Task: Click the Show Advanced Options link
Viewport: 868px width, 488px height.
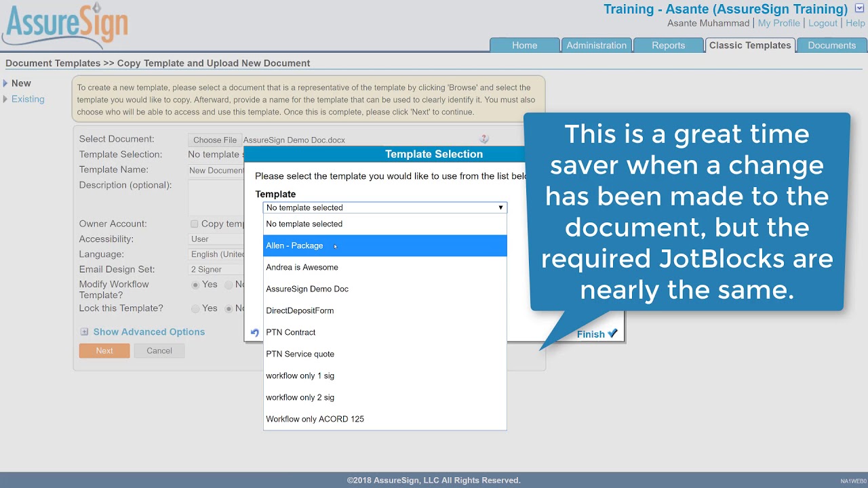Action: point(149,332)
